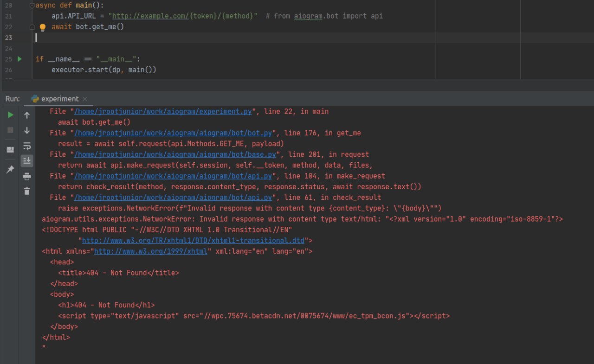Open the www.w3.org/1999/xhtml link
Image resolution: width=594 pixels, height=364 pixels.
click(151, 251)
